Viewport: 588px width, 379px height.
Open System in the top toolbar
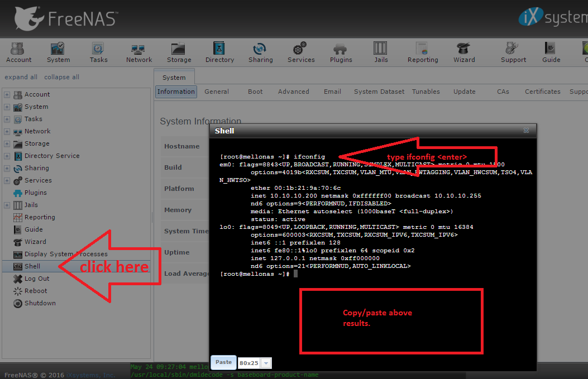click(x=58, y=52)
